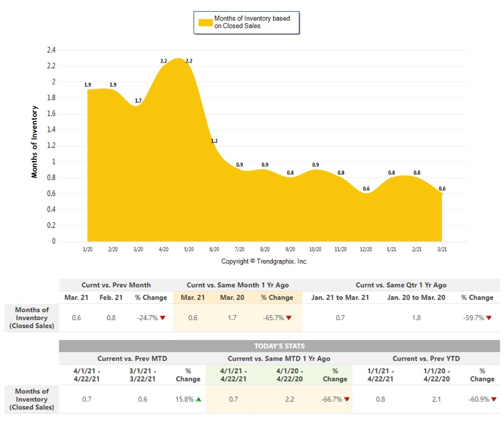Click the red down arrow beside -59.7%
The height and width of the screenshot is (421, 504).
pos(489,318)
